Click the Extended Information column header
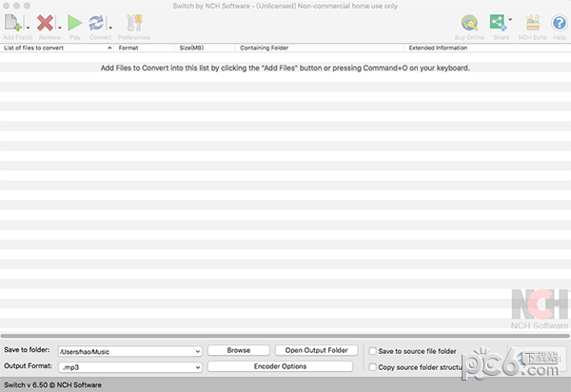 487,48
